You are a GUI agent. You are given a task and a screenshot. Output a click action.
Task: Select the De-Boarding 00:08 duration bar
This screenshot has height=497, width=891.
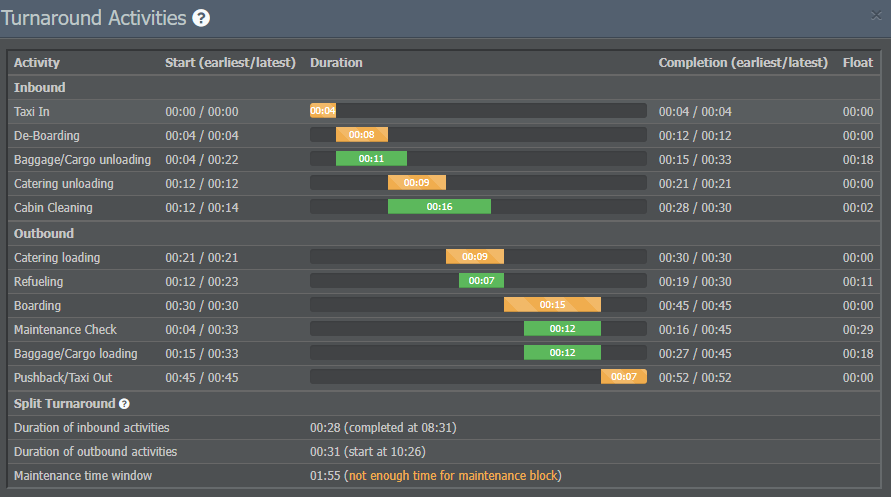[362, 135]
